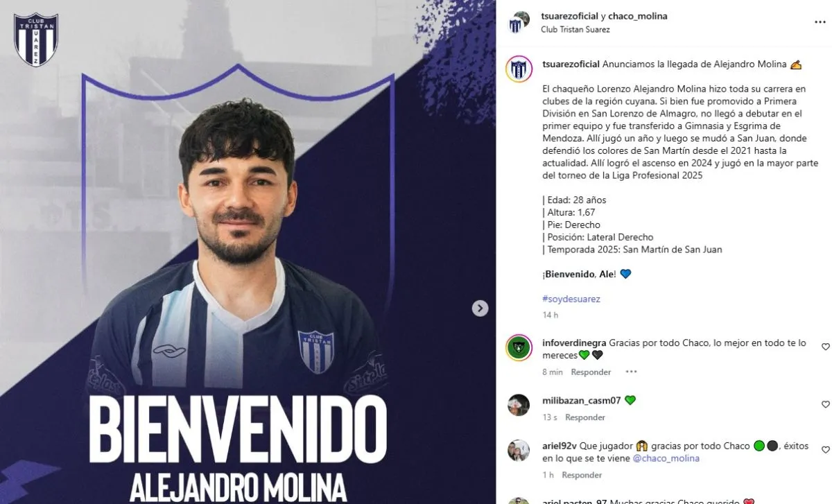Like the milibazan_casm07 comment with the heart icon
This screenshot has height=504, width=832.
[x=825, y=404]
